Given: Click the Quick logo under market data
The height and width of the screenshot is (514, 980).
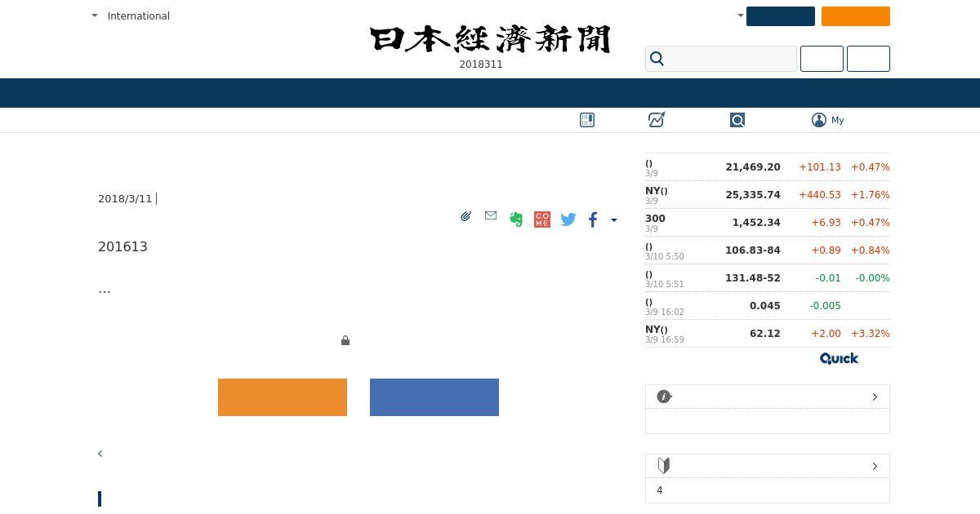Looking at the screenshot, I should pyautogui.click(x=840, y=358).
